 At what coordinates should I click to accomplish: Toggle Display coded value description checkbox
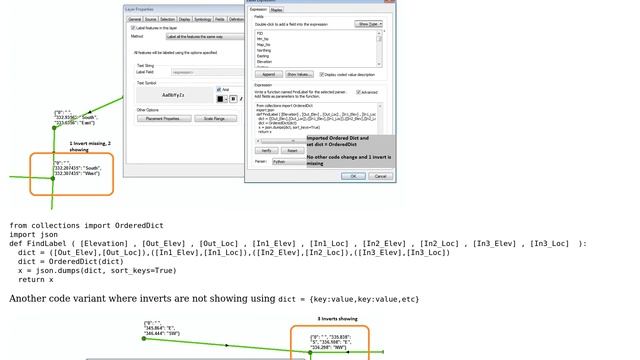[x=322, y=74]
